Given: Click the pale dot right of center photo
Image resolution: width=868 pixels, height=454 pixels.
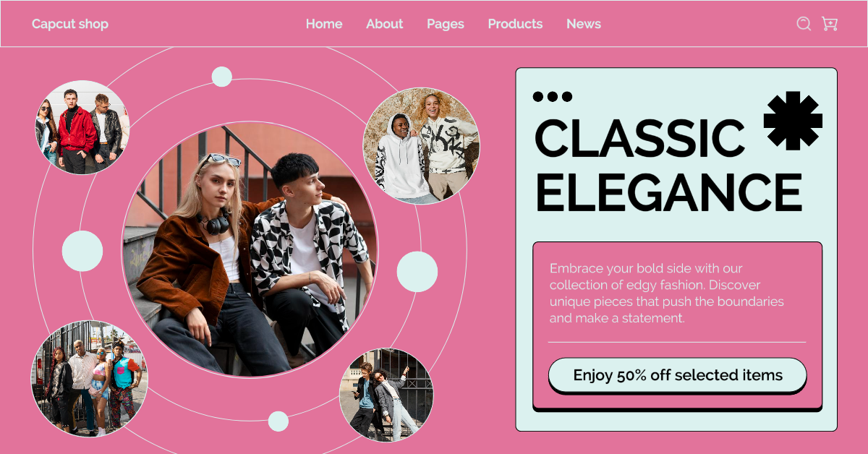Looking at the screenshot, I should coord(417,272).
